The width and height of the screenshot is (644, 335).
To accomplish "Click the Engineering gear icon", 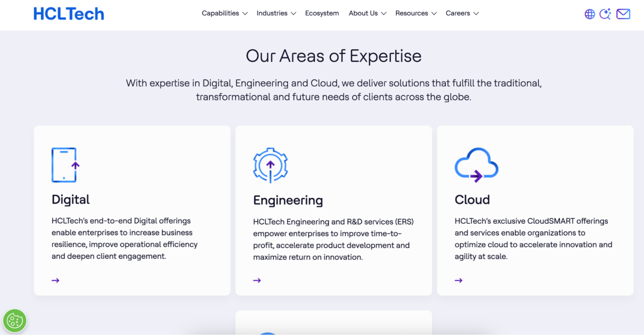I will [271, 165].
